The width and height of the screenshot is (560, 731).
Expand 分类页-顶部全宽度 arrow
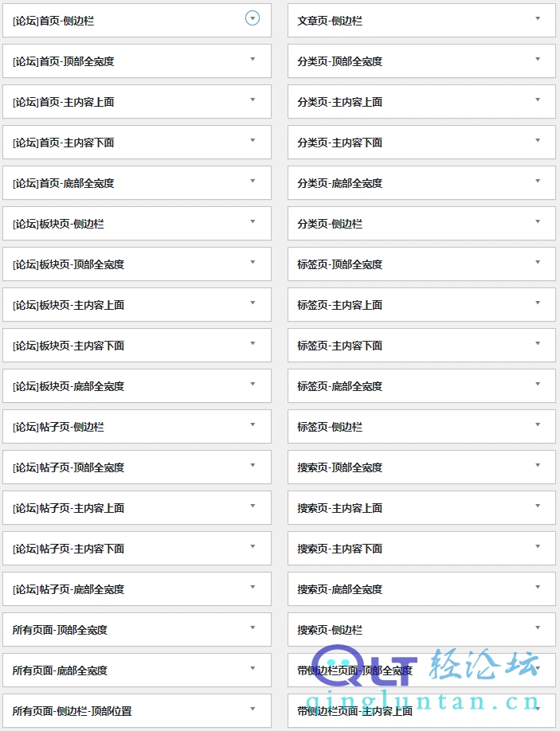pyautogui.click(x=538, y=59)
